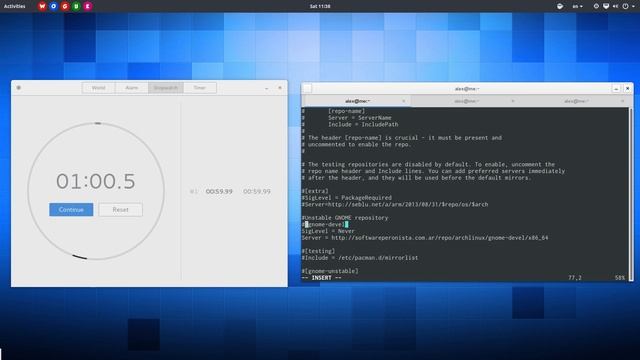Minimize the terminal window
The height and width of the screenshot is (360, 640).
tap(616, 89)
